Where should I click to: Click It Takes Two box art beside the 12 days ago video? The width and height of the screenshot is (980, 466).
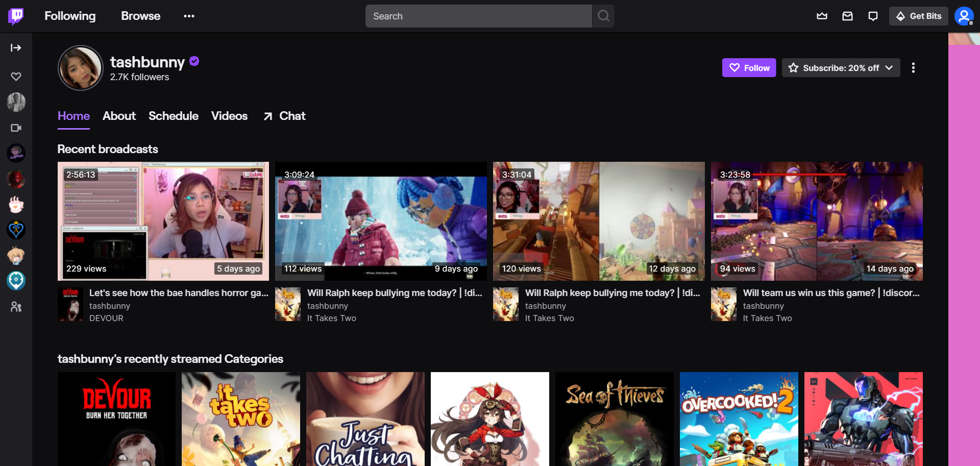[x=506, y=304]
